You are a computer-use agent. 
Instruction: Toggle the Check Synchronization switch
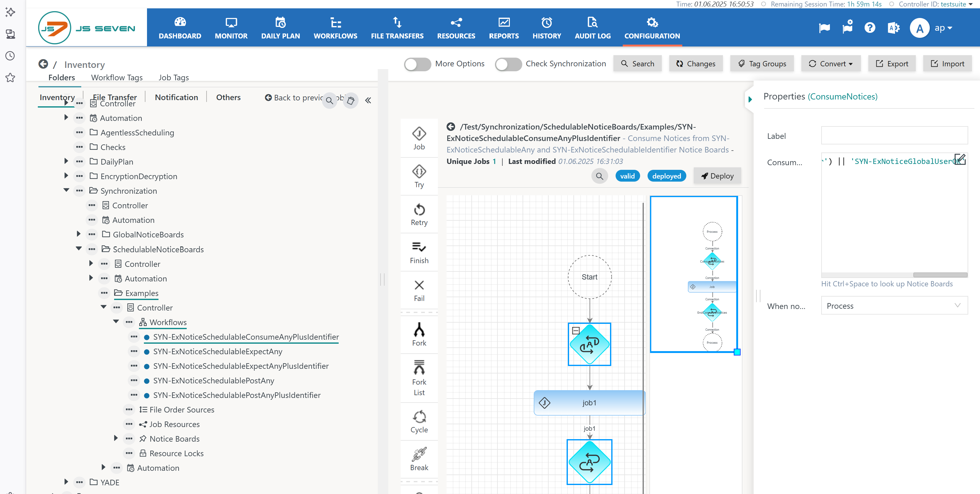tap(508, 64)
